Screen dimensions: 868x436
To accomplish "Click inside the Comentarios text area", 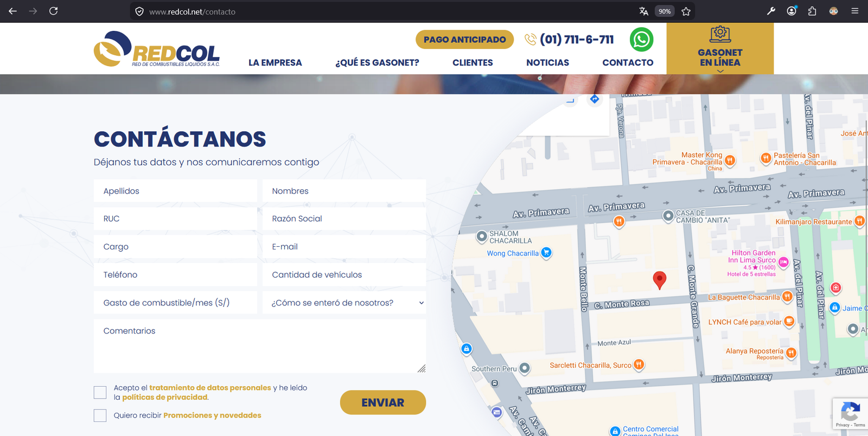I will click(260, 346).
